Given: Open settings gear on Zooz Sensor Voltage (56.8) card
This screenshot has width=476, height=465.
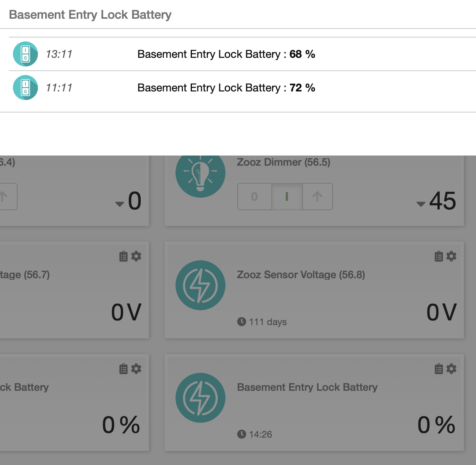Looking at the screenshot, I should click(x=451, y=256).
